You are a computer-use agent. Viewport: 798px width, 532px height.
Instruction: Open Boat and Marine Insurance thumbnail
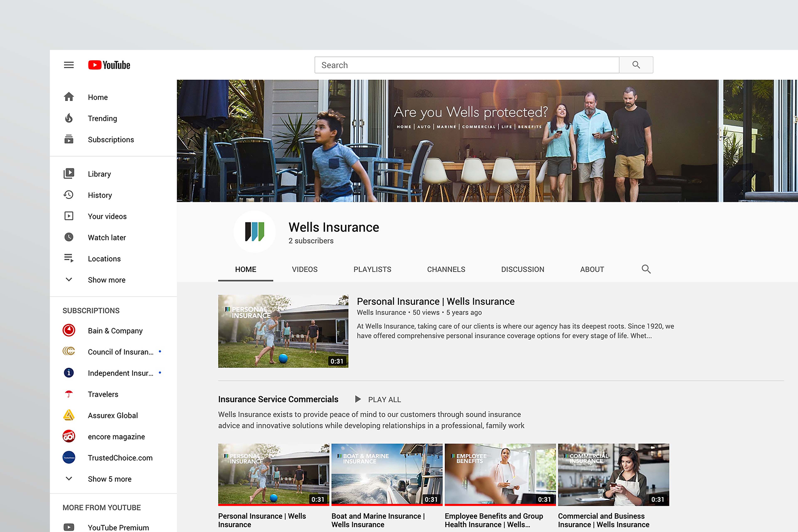tap(387, 474)
